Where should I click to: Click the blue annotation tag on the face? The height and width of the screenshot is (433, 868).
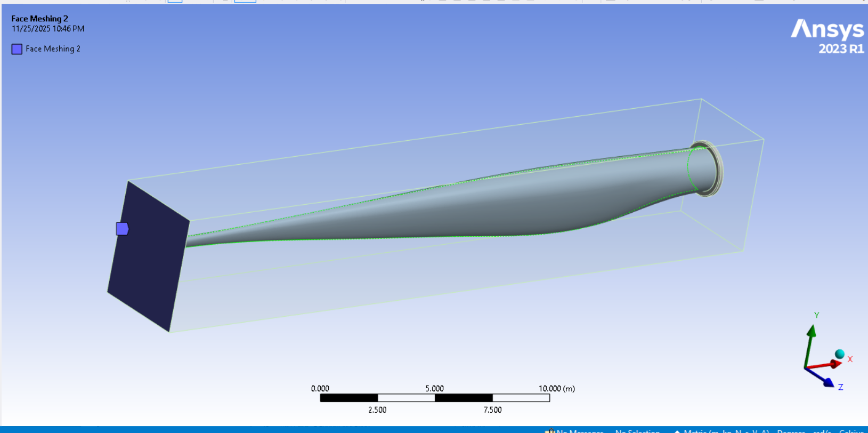pos(122,229)
